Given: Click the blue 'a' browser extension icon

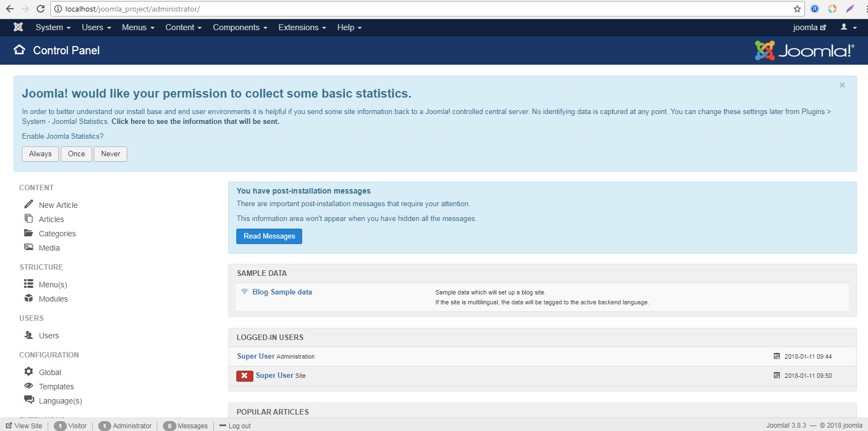Looking at the screenshot, I should pyautogui.click(x=815, y=9).
